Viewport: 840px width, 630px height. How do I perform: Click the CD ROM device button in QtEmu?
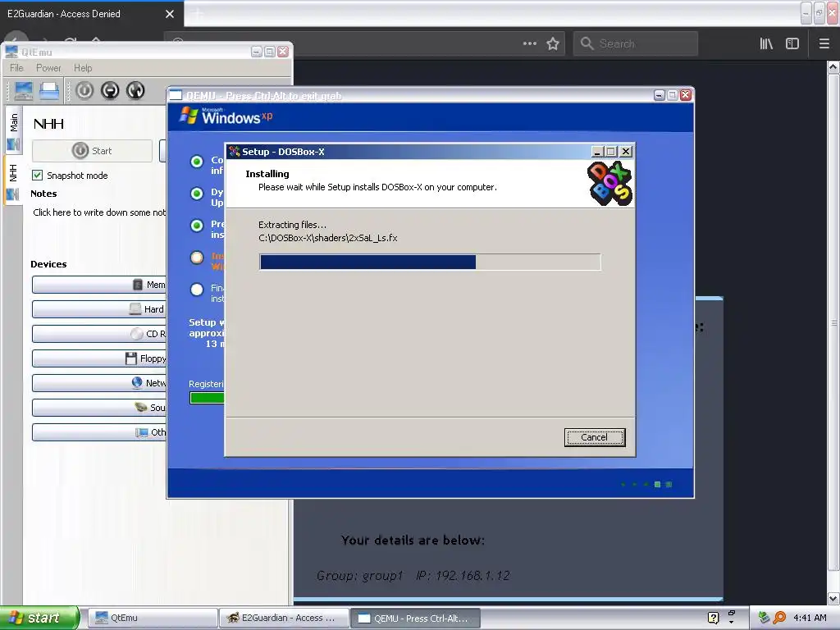pos(99,334)
